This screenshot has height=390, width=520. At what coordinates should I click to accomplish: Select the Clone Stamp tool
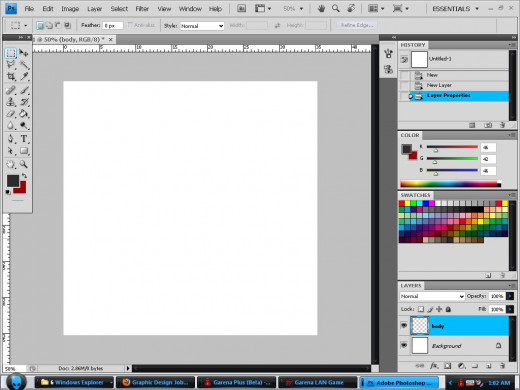(x=11, y=102)
